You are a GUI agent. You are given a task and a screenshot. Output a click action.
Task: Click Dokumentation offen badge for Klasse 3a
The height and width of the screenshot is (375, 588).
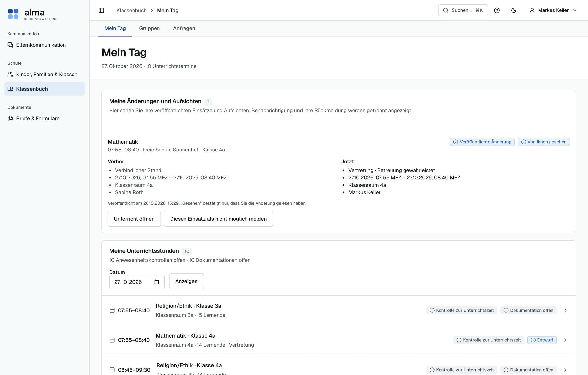pos(528,310)
